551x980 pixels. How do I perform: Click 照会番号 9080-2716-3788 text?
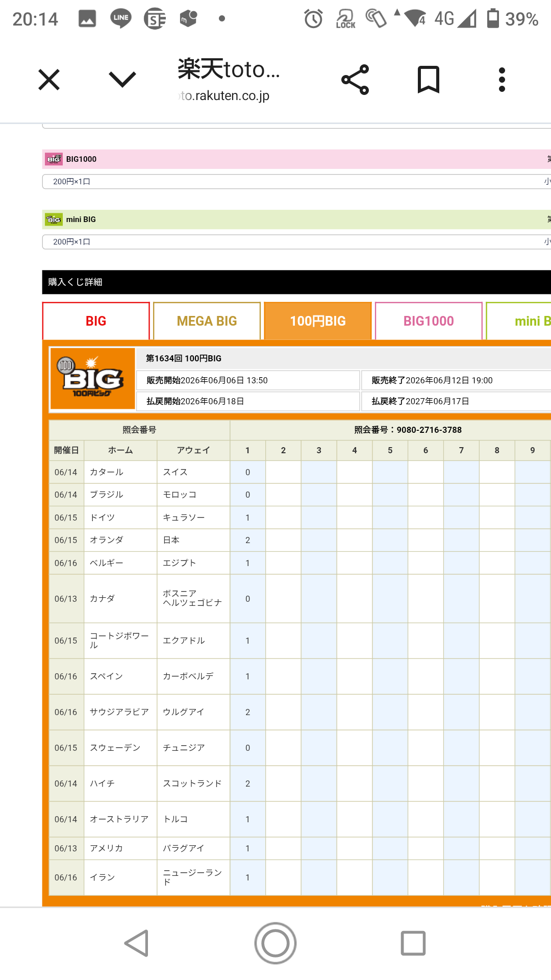click(408, 430)
